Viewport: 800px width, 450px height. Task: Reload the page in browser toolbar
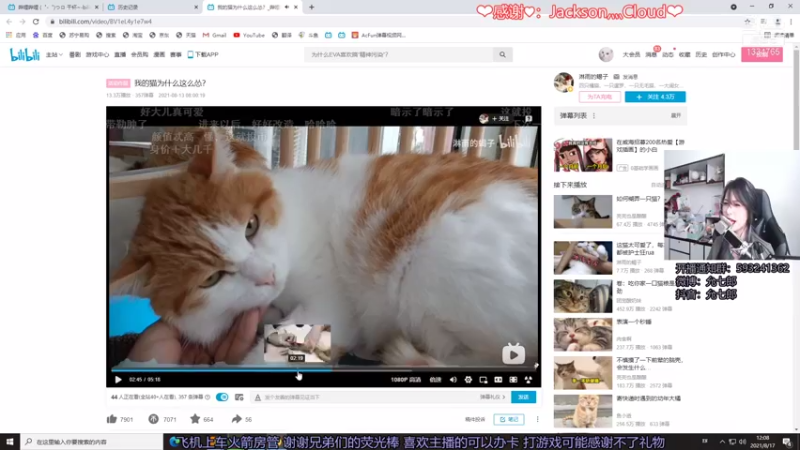[x=36, y=21]
